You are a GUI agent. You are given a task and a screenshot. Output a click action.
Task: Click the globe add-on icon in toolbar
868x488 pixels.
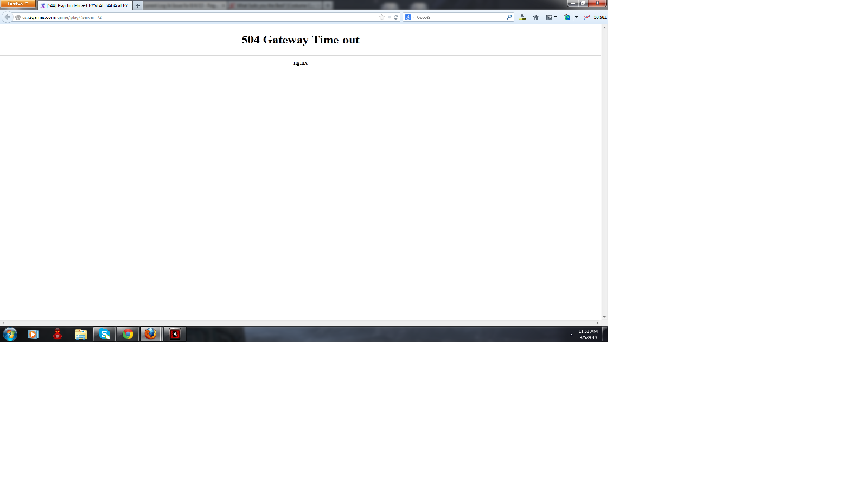click(x=567, y=17)
